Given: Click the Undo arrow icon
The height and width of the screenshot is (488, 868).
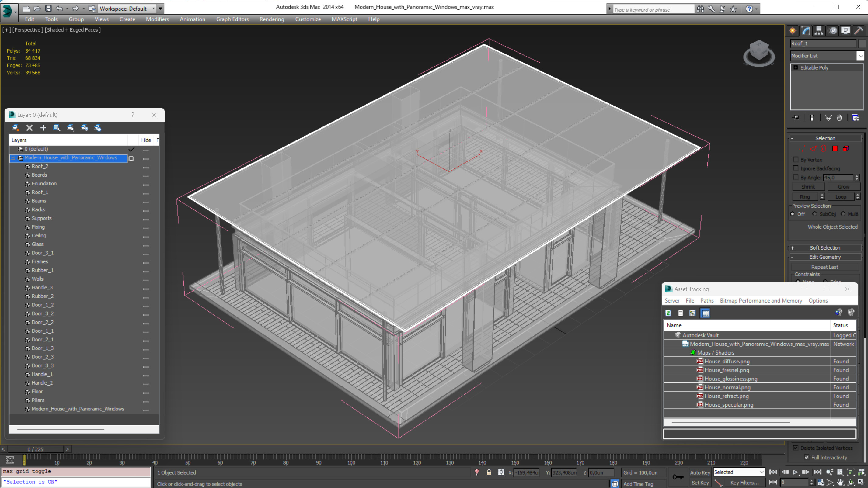Looking at the screenshot, I should (x=59, y=9).
